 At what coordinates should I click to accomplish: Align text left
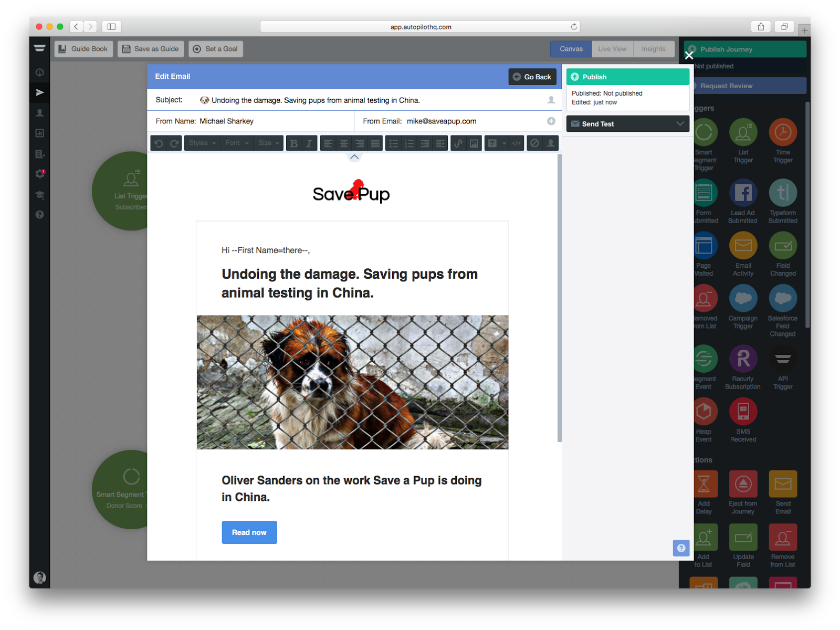coord(328,143)
